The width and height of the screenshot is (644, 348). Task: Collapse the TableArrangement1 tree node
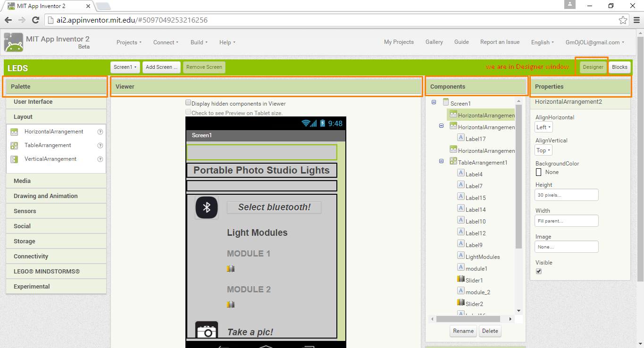click(x=441, y=161)
